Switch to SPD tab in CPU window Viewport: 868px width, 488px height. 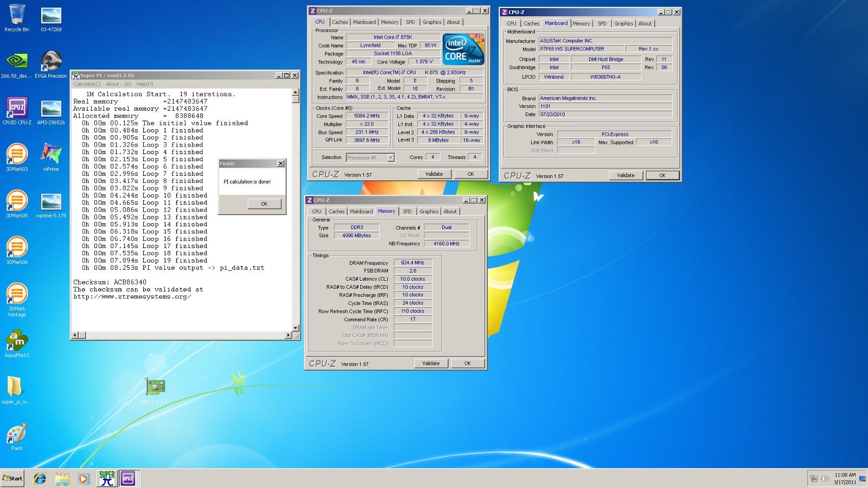point(410,22)
